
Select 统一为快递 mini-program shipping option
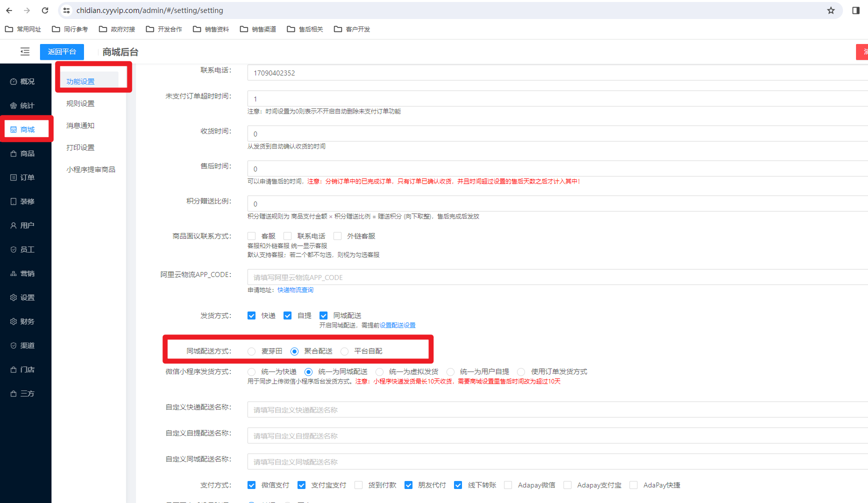pyautogui.click(x=251, y=372)
